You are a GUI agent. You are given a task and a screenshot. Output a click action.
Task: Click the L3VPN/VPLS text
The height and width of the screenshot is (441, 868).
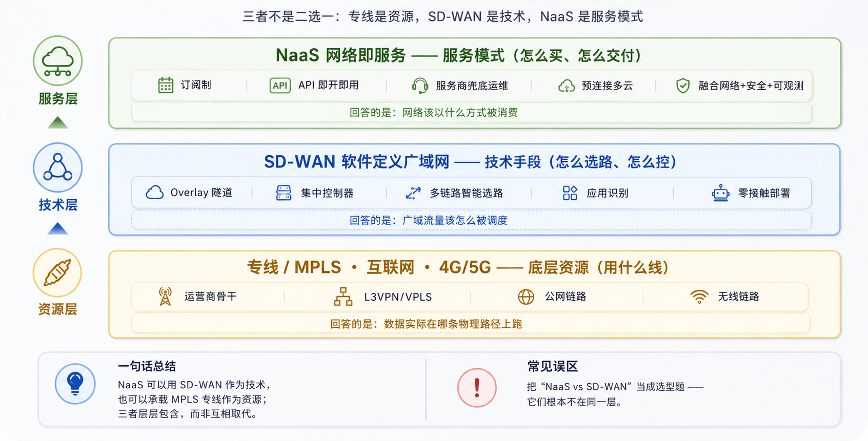pyautogui.click(x=398, y=297)
